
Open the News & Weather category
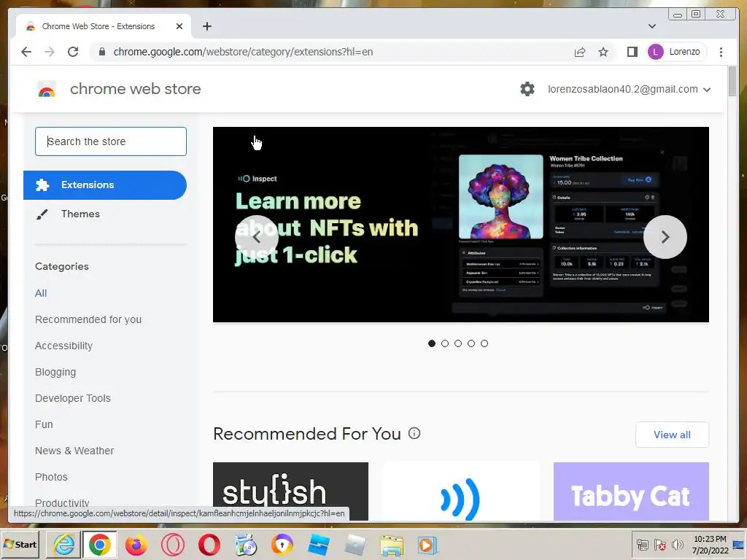(74, 451)
